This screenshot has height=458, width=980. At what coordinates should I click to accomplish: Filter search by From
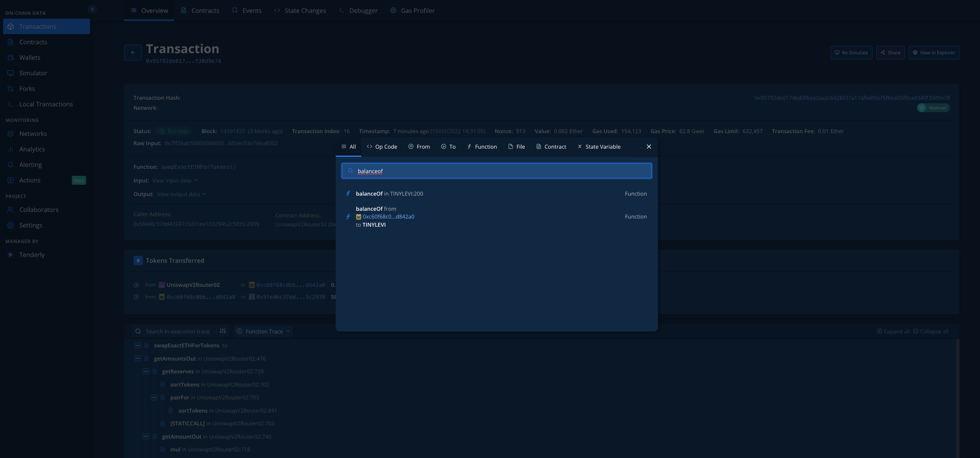(419, 147)
